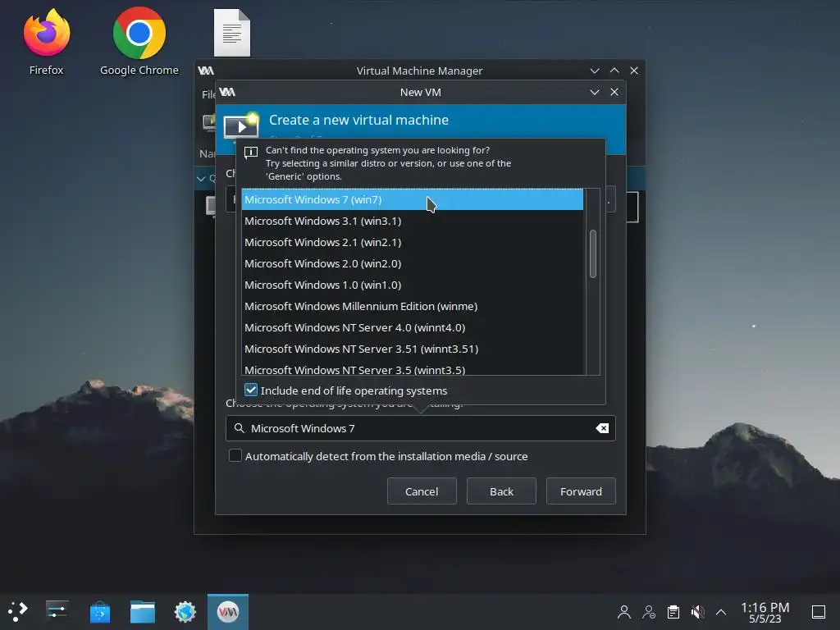840x630 pixels.
Task: Open the clock showing 1:16 PM
Action: tap(765, 612)
